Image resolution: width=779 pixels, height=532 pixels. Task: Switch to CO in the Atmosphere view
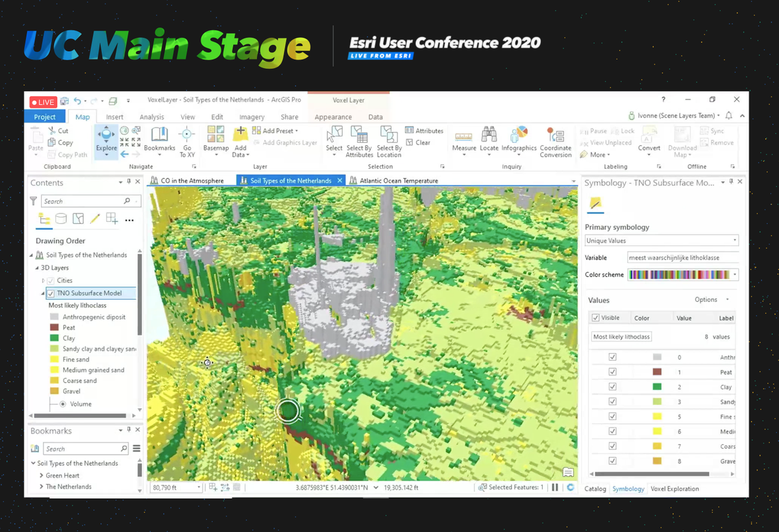[187, 181]
